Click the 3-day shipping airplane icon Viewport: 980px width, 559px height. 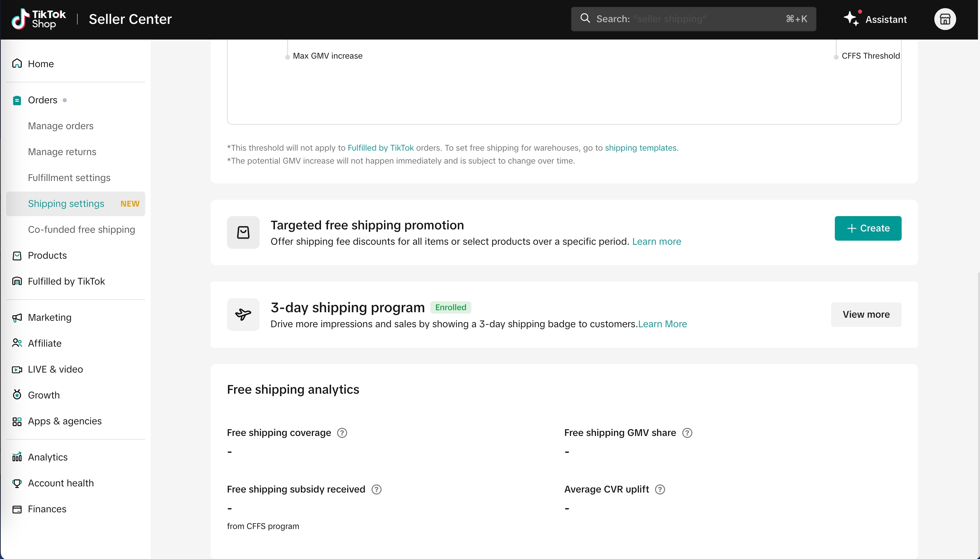[243, 314]
